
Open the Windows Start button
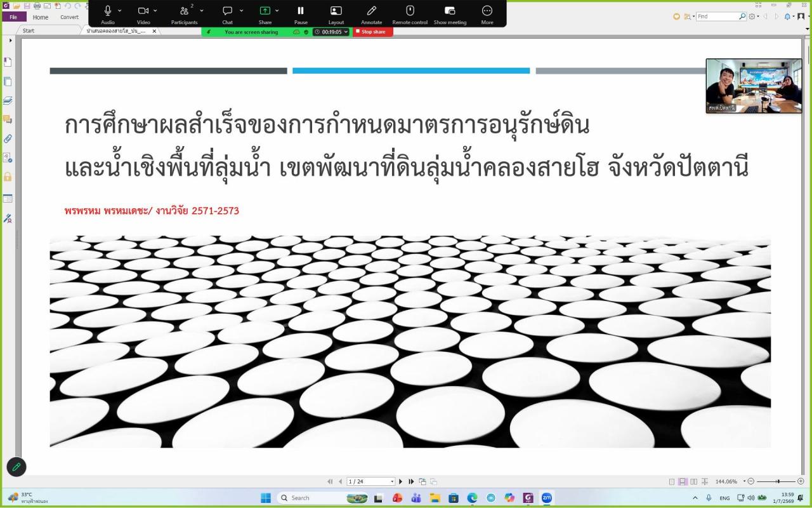266,498
